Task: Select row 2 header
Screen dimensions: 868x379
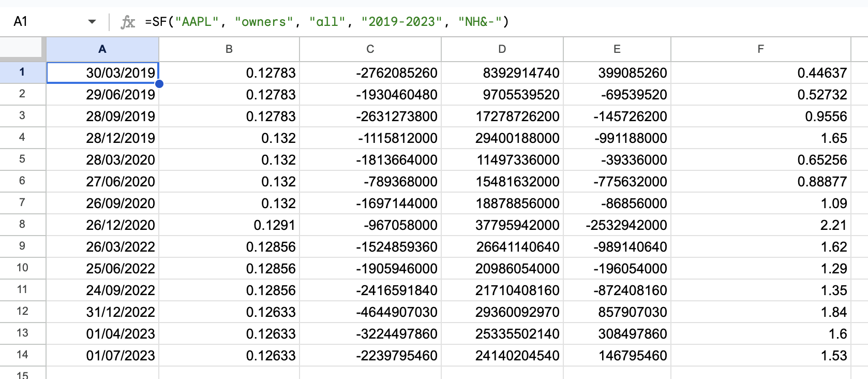Action: tap(23, 94)
